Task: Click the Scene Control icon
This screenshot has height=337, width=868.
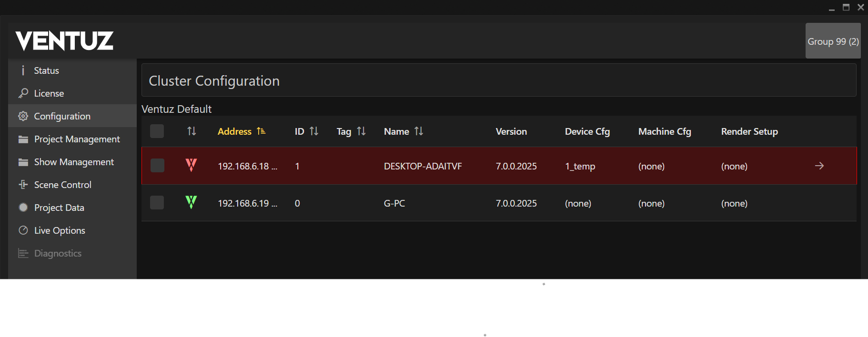Action: click(x=23, y=185)
